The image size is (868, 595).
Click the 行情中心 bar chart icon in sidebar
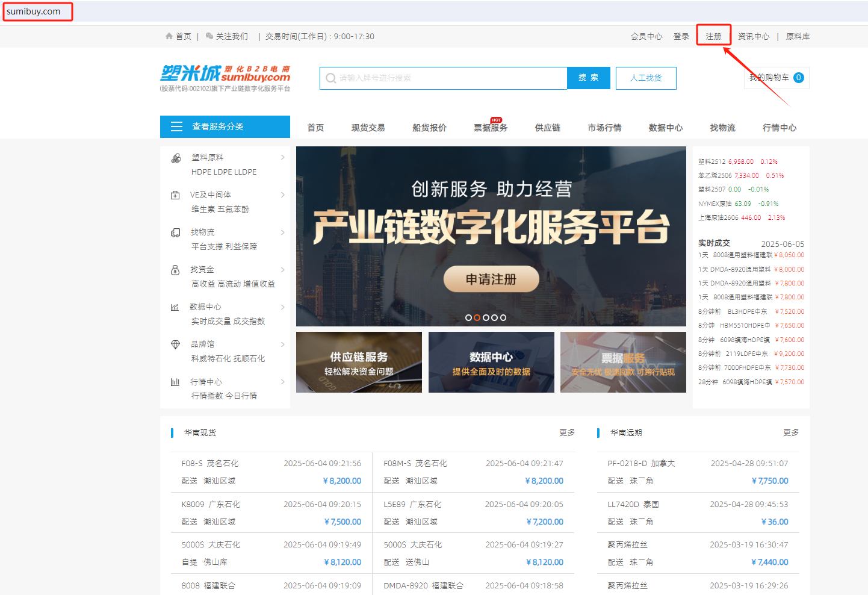[x=175, y=382]
